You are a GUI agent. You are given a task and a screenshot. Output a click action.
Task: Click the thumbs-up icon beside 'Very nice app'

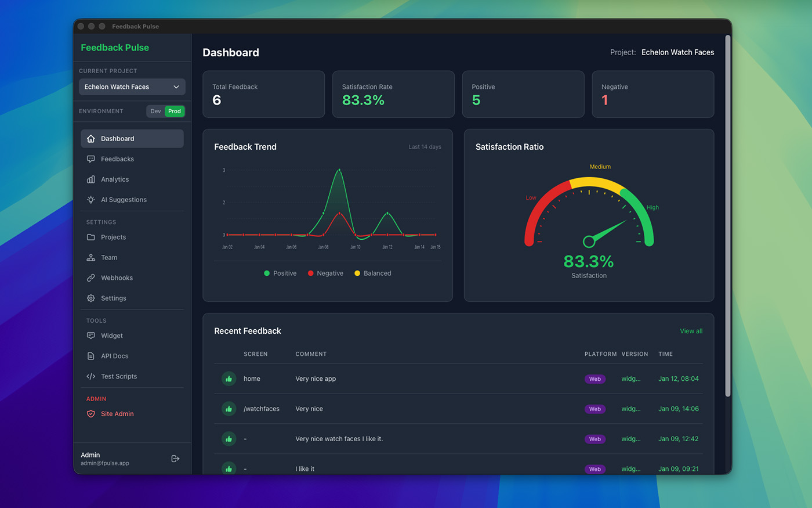click(x=229, y=379)
